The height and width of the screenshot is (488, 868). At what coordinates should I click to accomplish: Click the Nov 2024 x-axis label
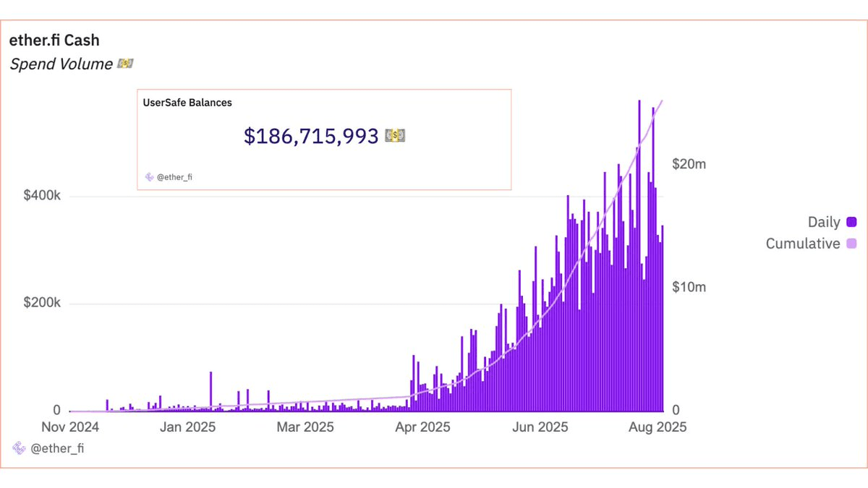pos(71,427)
